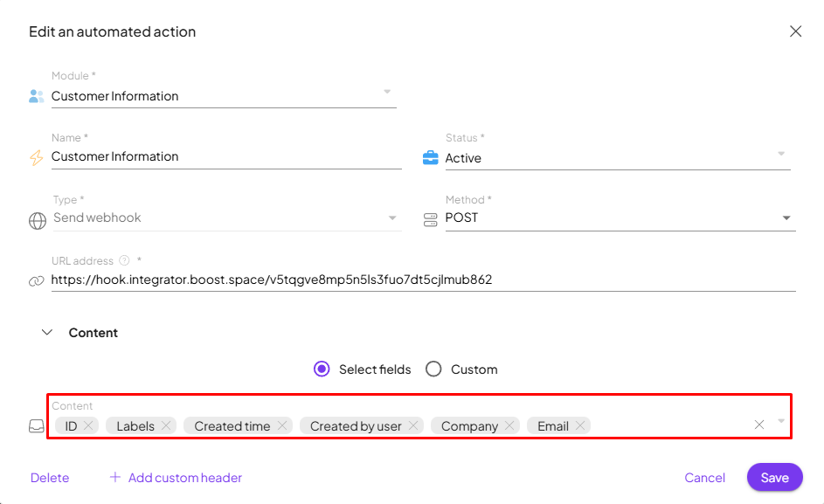Remove the Email chip from Content
The width and height of the screenshot is (824, 504).
coord(580,426)
